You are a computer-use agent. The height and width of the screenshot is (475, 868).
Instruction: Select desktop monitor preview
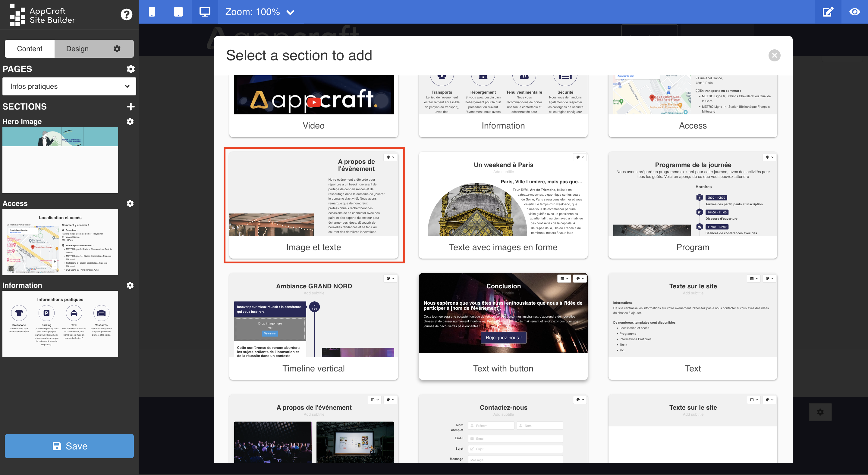[205, 12]
